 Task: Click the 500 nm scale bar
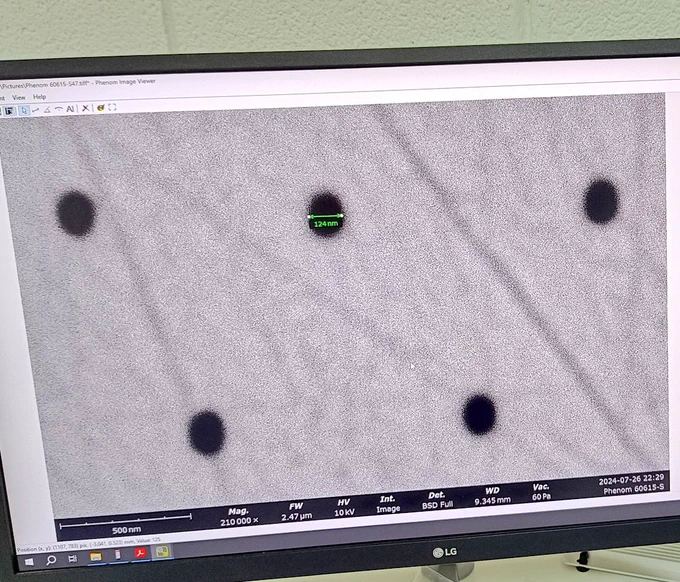(x=126, y=523)
